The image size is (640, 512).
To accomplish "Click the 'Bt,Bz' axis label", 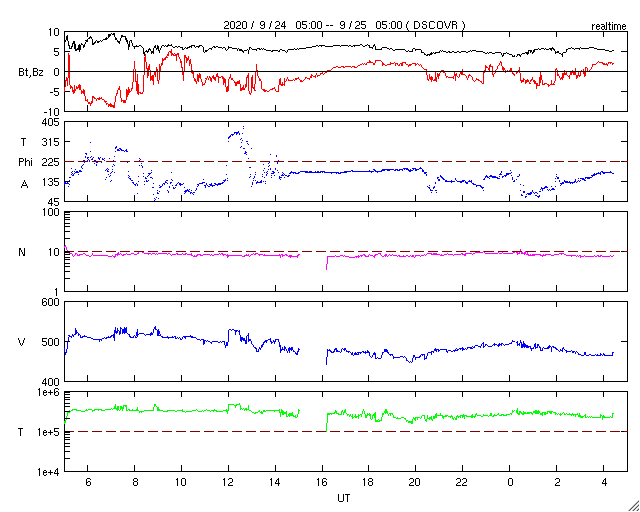I will [x=31, y=73].
